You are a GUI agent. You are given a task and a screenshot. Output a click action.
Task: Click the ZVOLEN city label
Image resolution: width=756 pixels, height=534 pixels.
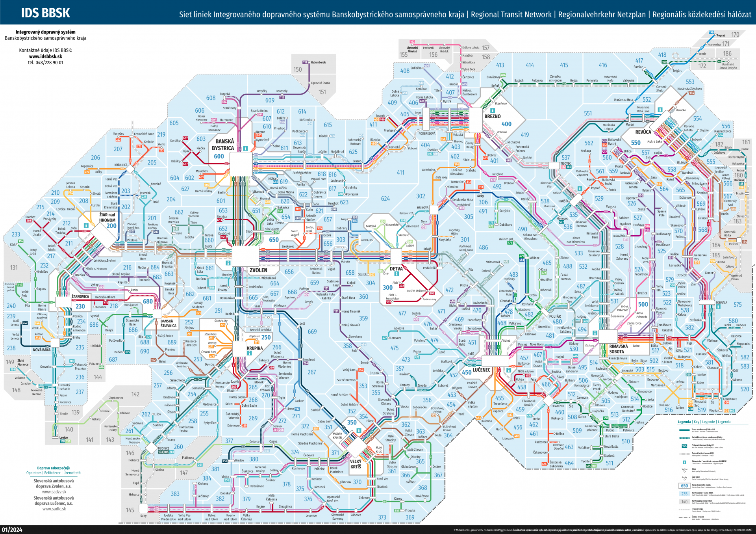coord(258,270)
